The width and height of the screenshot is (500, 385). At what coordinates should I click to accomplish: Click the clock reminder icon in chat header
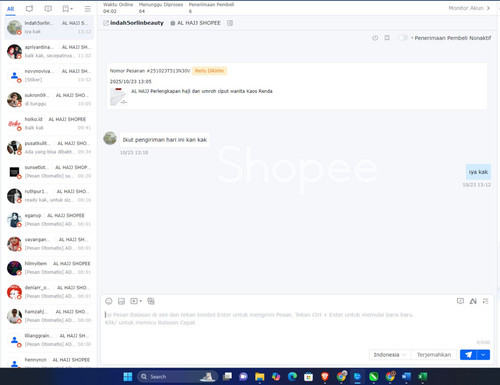pos(375,38)
